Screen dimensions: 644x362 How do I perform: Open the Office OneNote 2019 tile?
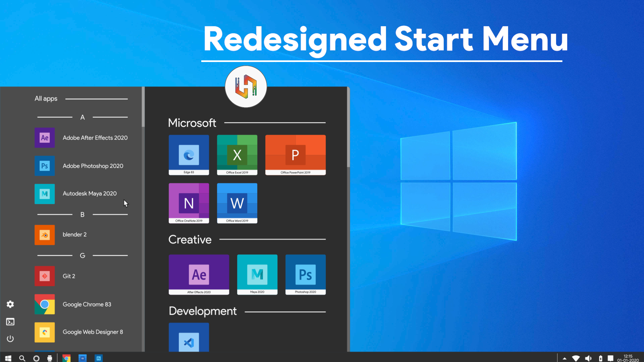189,203
